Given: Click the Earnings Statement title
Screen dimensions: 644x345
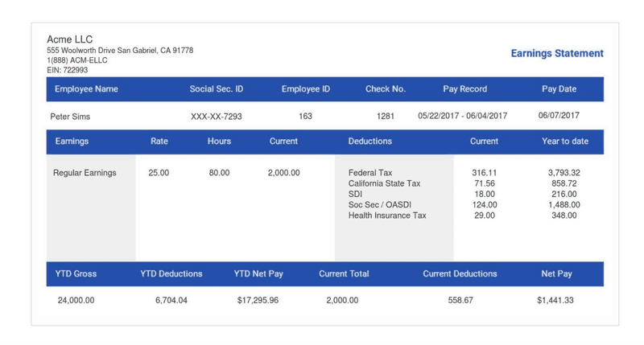Looking at the screenshot, I should [x=556, y=54].
